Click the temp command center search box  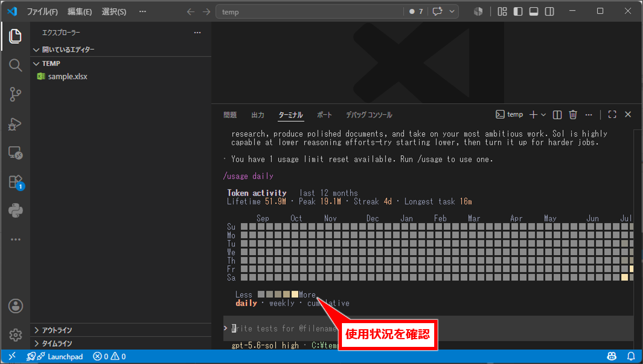(309, 12)
